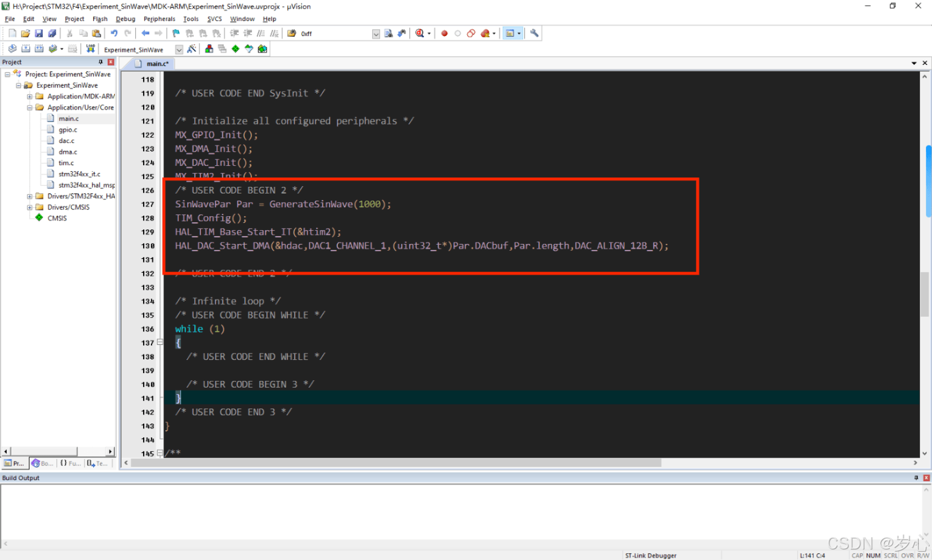Click the editor horizontal scrollbar
Image resolution: width=932 pixels, height=560 pixels.
tap(388, 463)
